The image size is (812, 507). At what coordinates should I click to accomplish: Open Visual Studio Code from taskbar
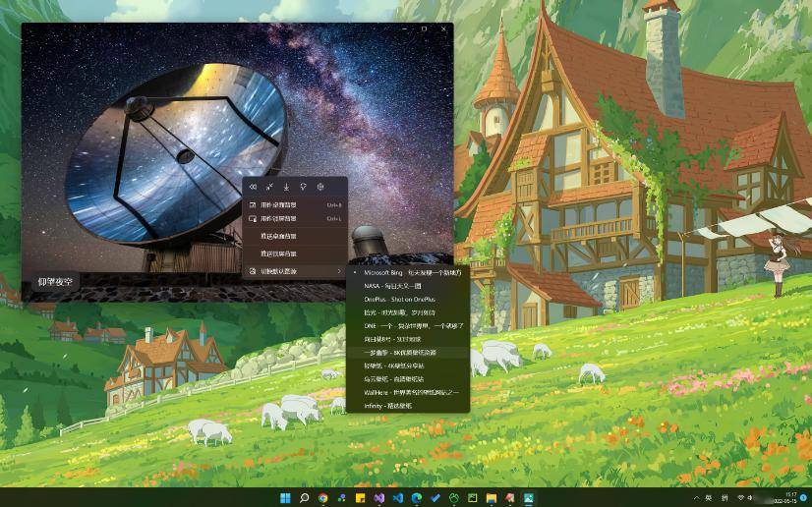[x=398, y=498]
